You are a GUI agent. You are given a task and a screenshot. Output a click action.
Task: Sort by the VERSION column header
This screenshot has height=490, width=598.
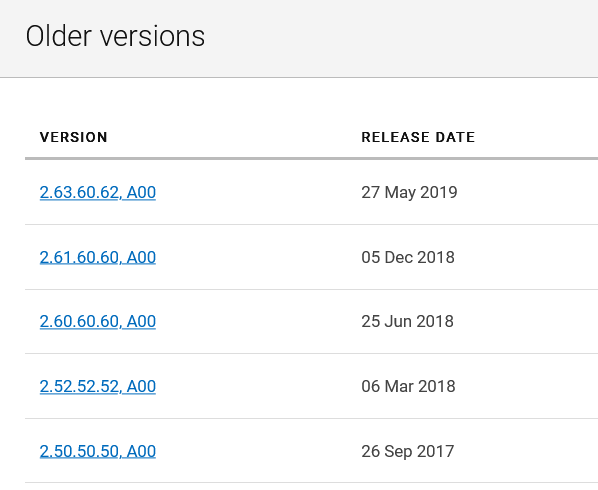74,137
